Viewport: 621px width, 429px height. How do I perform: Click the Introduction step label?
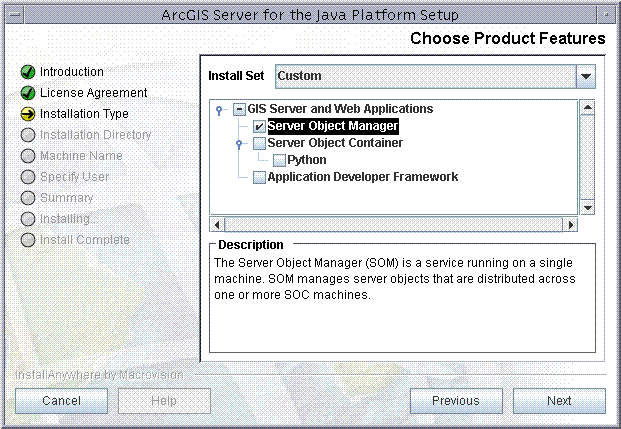click(x=72, y=72)
